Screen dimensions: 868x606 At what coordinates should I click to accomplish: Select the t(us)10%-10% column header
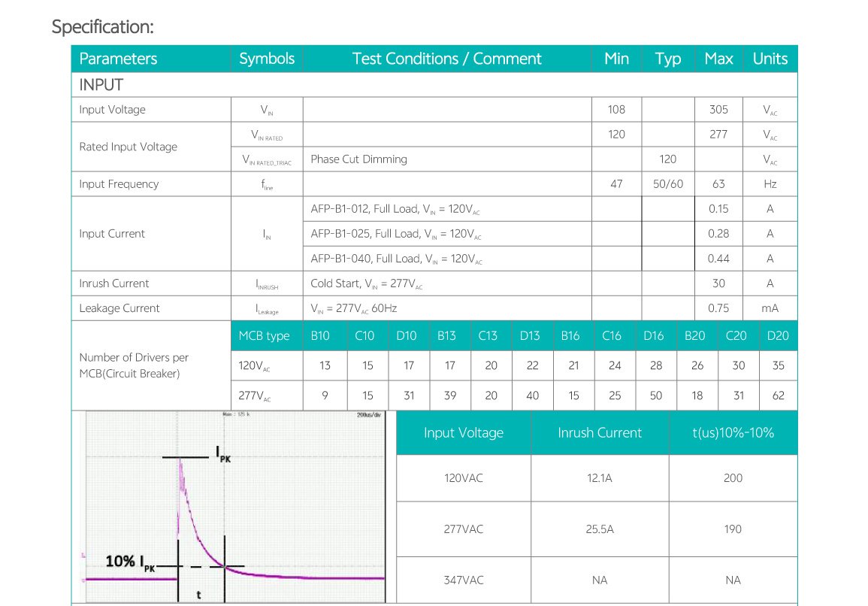click(x=733, y=432)
